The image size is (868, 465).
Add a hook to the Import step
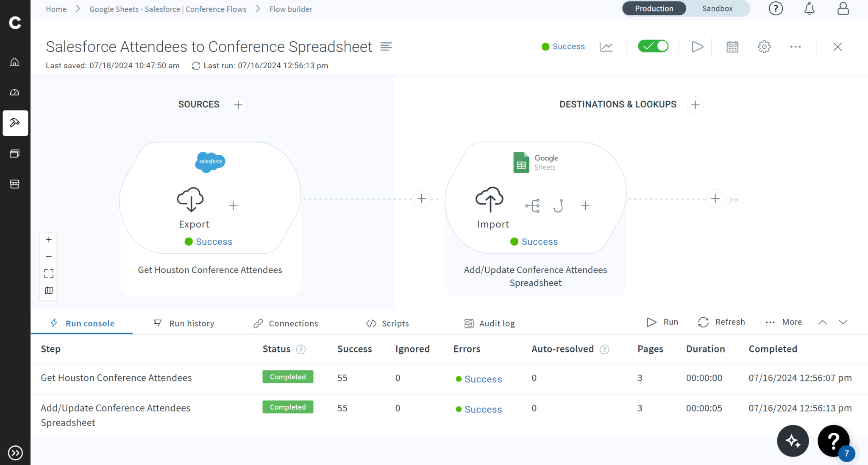pyautogui.click(x=558, y=206)
